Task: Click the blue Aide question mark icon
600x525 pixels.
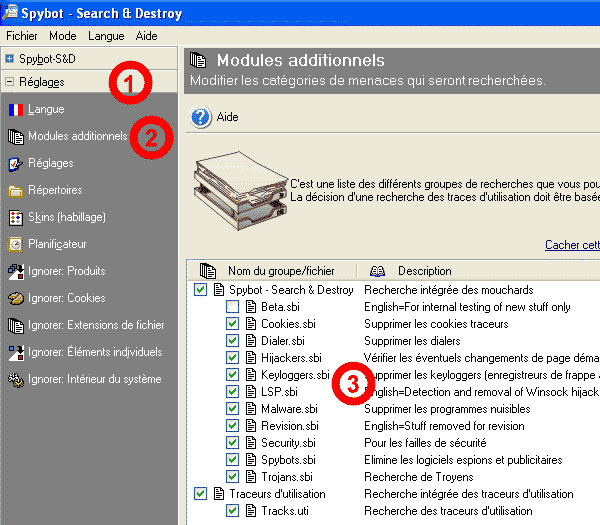Action: pyautogui.click(x=201, y=117)
